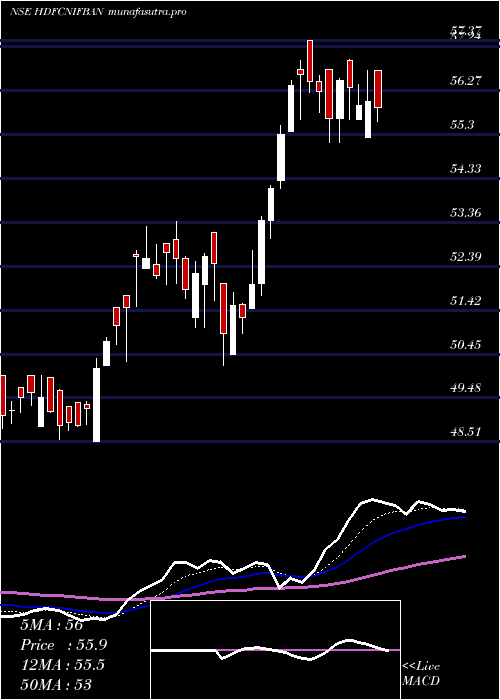Click the 56.27 price axis label
Viewport: 500px width, 700px height.
pos(466,81)
